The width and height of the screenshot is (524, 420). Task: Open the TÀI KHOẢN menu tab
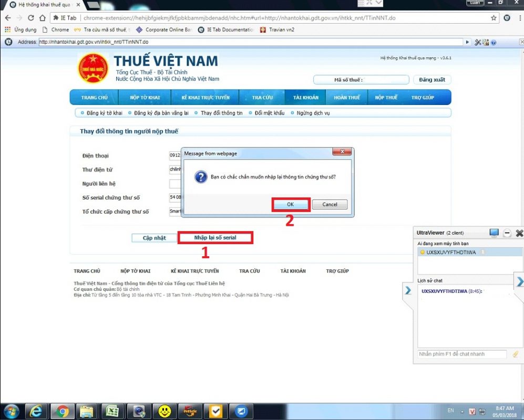[305, 98]
